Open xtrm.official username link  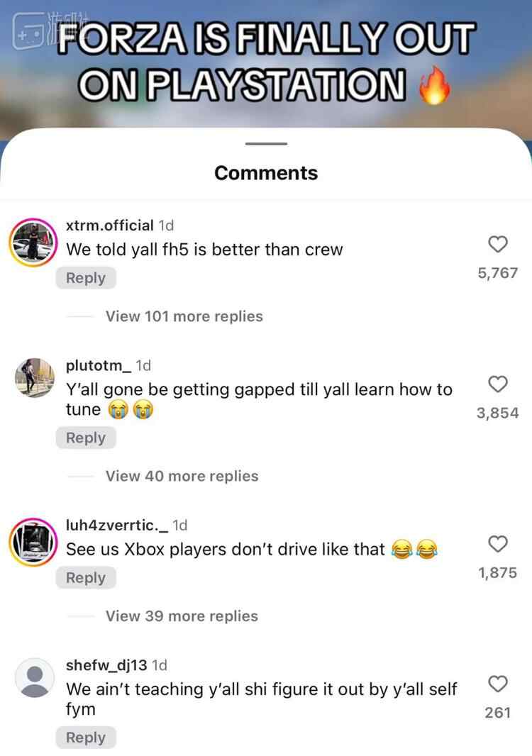109,225
